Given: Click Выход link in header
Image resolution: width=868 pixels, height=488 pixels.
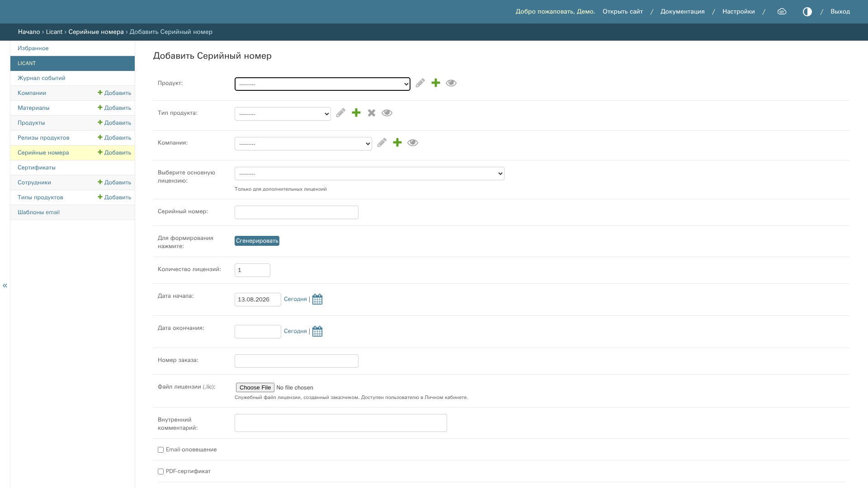Looking at the screenshot, I should pos(840,12).
